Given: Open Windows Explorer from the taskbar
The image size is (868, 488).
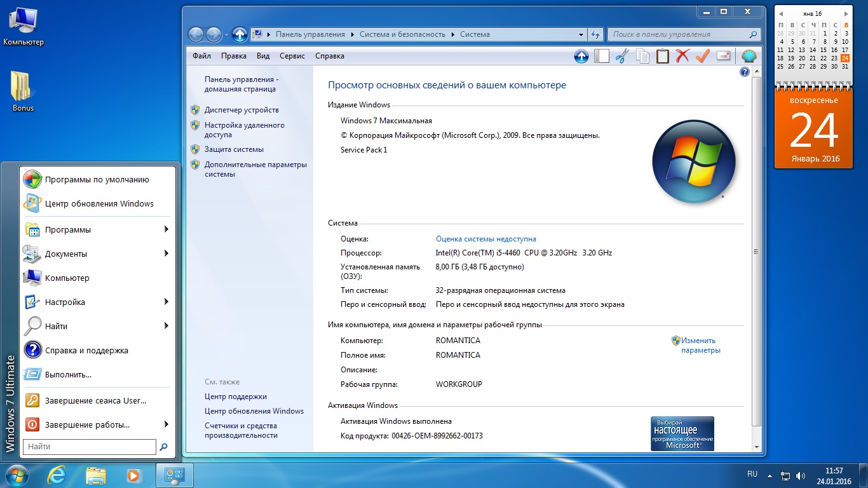Looking at the screenshot, I should (96, 475).
